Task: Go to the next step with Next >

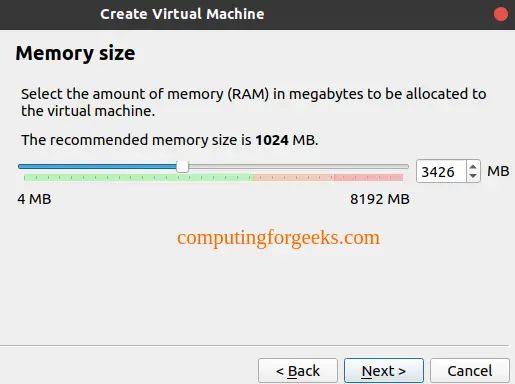Action: pyautogui.click(x=384, y=371)
